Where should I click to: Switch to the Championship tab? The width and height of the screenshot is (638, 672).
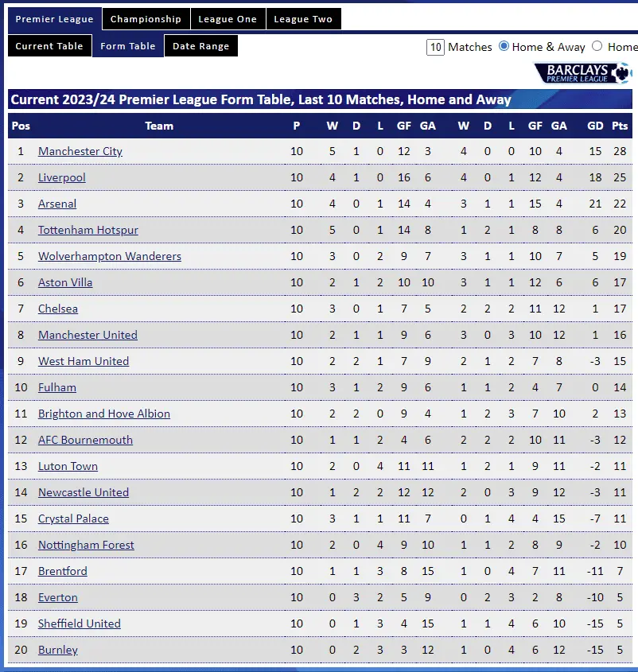(146, 19)
